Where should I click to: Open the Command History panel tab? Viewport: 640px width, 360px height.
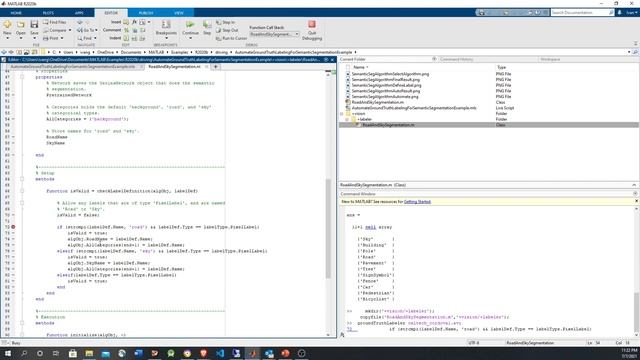(456, 59)
